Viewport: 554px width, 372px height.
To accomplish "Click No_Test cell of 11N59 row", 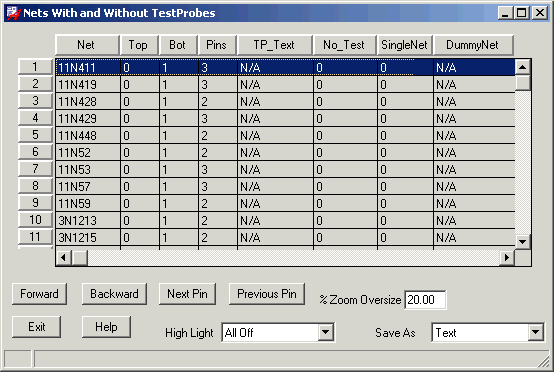I will click(346, 203).
